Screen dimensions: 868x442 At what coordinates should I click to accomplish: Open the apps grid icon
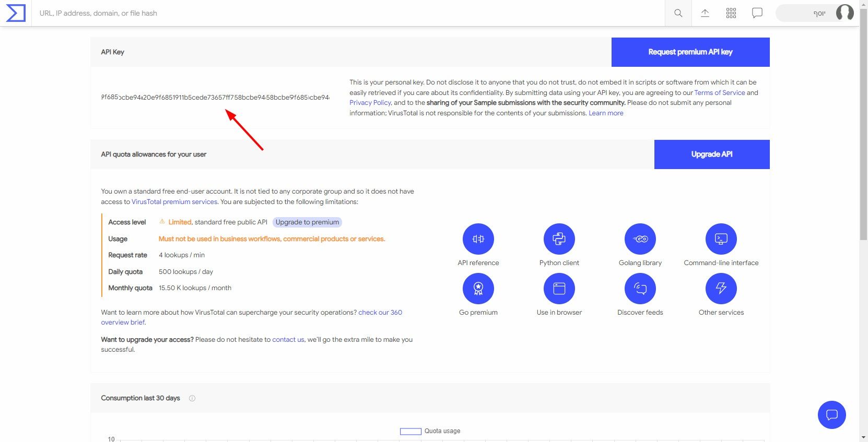point(731,13)
